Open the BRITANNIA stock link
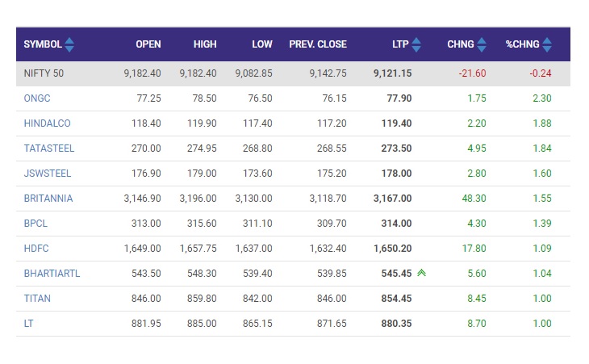589x364 pixels. coord(48,199)
